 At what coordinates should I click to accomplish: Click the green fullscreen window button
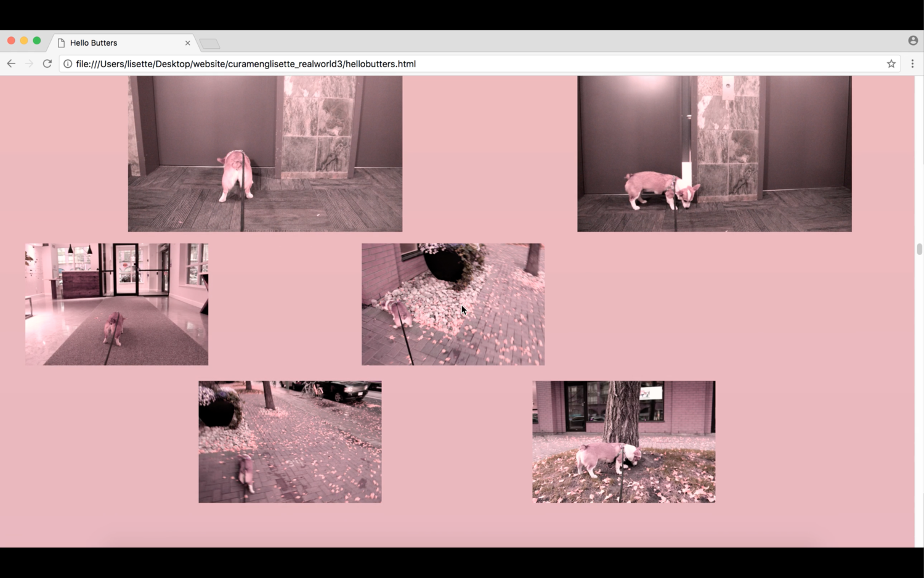(37, 41)
